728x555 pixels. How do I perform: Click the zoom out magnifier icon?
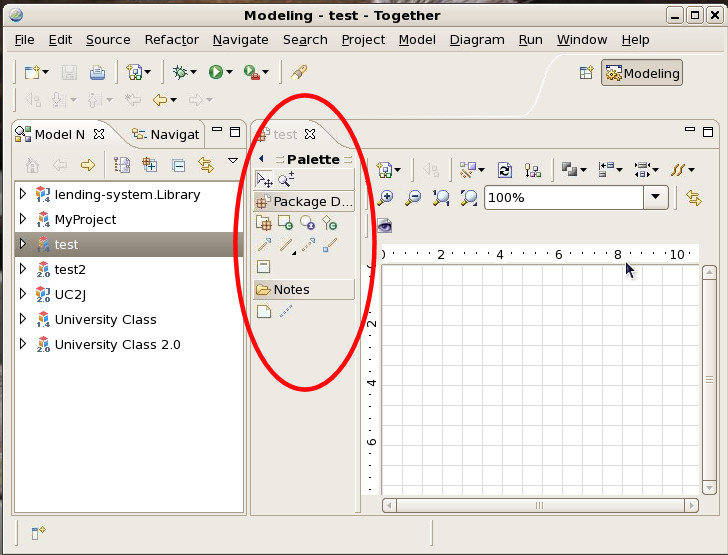pyautogui.click(x=413, y=198)
